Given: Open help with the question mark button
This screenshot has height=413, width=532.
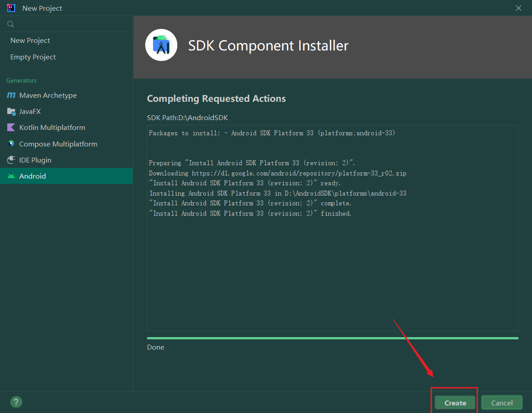Looking at the screenshot, I should click(x=16, y=402).
